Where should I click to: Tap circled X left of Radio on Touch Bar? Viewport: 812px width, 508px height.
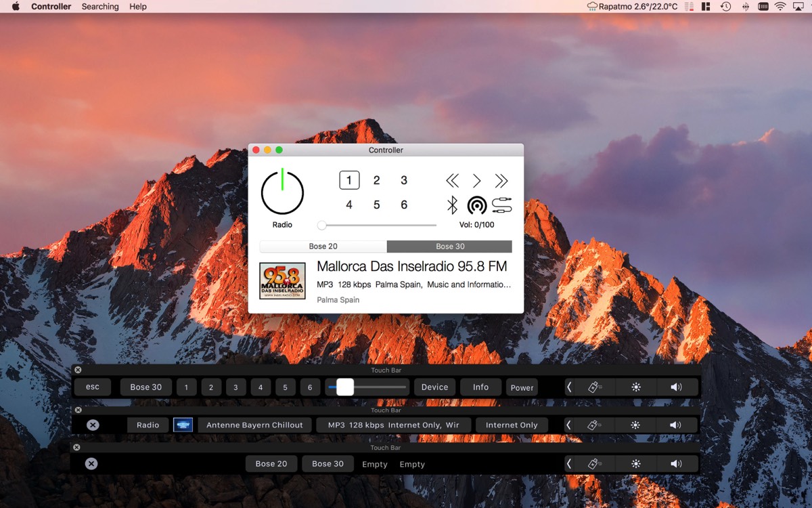tap(93, 425)
